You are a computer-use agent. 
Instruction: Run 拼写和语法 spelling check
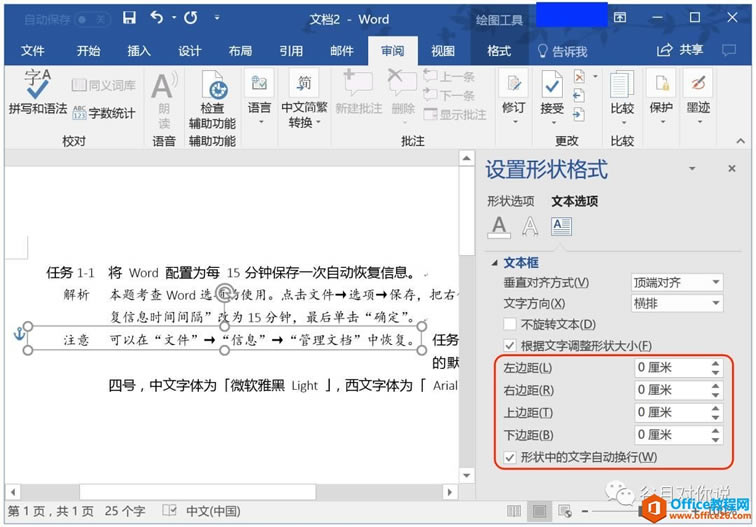tap(38, 92)
